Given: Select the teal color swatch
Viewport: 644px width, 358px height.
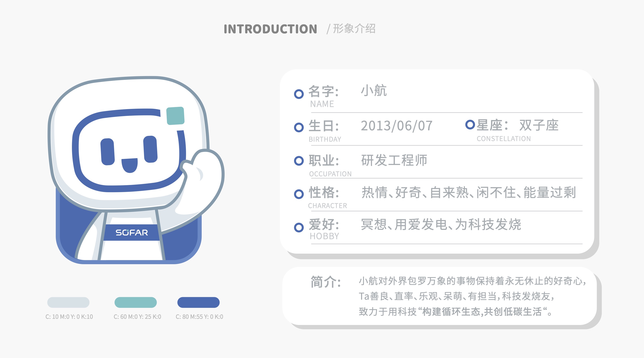Looking at the screenshot, I should 136,302.
